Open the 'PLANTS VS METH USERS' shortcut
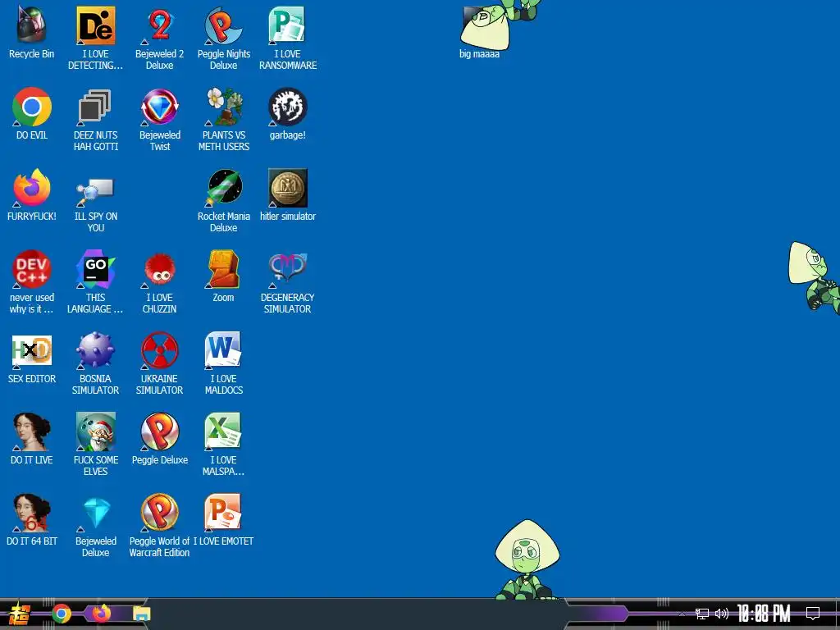840x630 pixels. [x=223, y=119]
